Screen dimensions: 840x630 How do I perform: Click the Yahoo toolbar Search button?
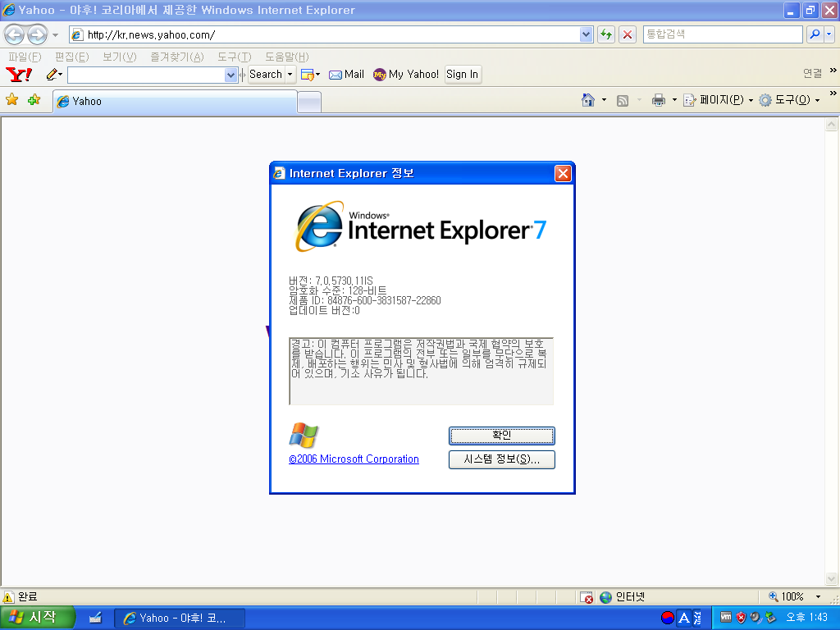click(x=266, y=75)
